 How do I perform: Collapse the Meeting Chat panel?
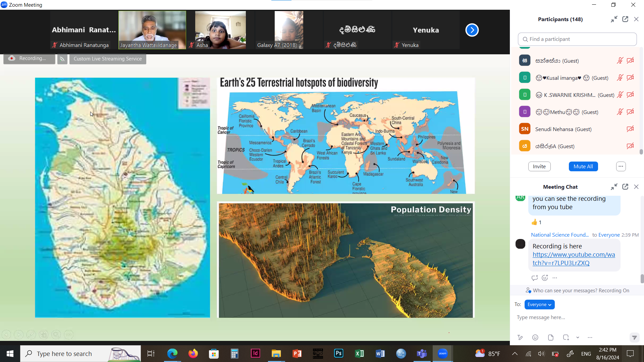(x=614, y=187)
